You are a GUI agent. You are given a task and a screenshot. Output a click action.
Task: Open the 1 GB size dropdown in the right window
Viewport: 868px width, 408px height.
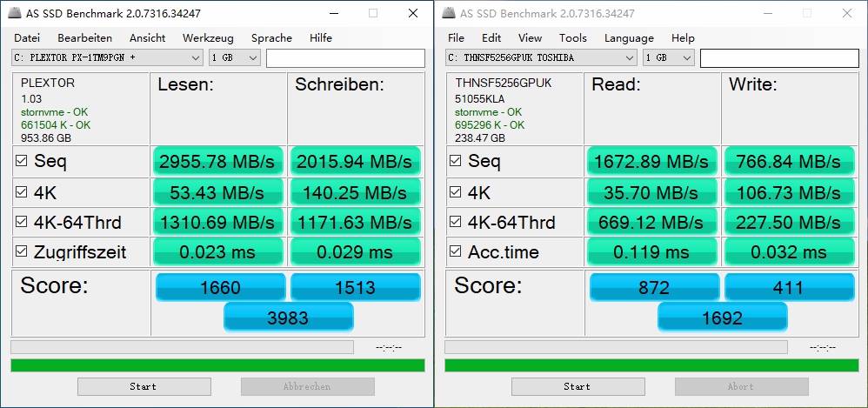(669, 57)
